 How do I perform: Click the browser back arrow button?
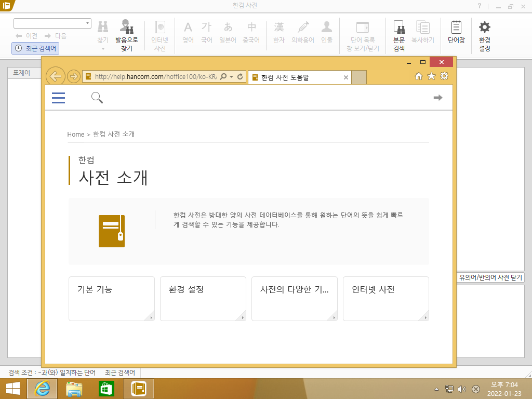[x=55, y=76]
